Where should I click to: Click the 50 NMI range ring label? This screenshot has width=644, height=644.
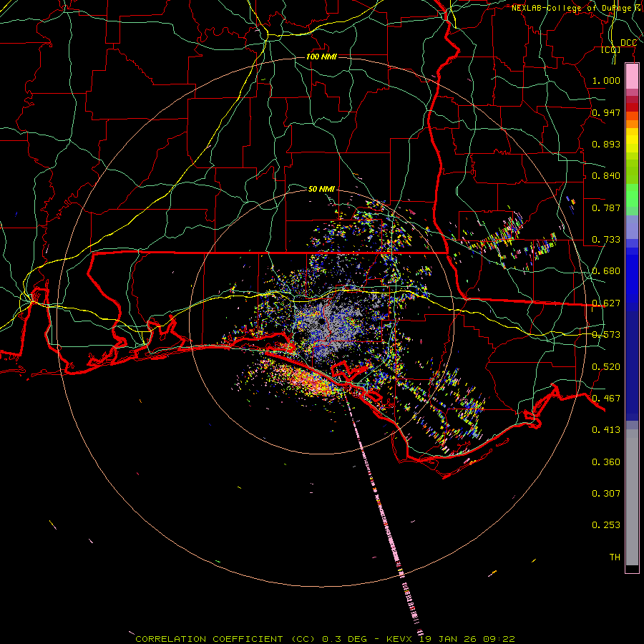321,189
